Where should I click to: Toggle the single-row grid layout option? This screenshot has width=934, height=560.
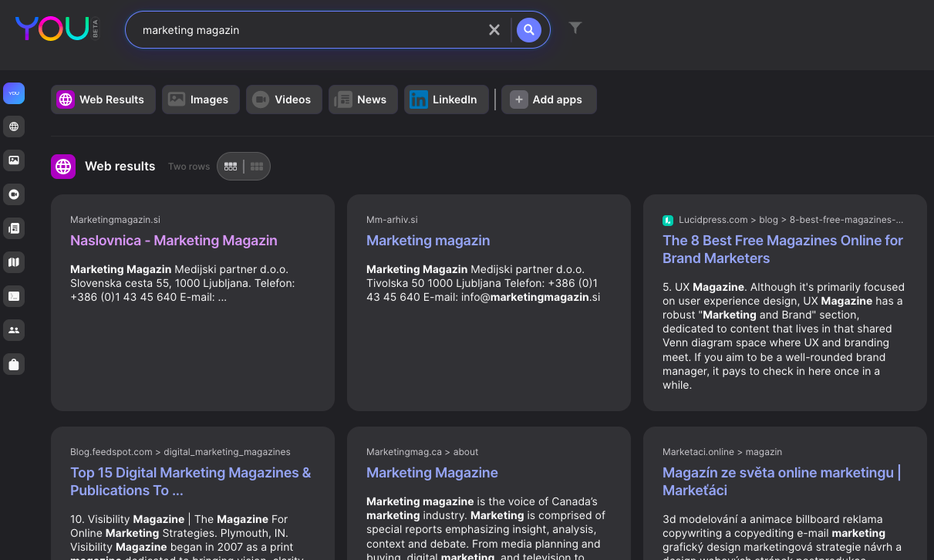click(x=257, y=166)
